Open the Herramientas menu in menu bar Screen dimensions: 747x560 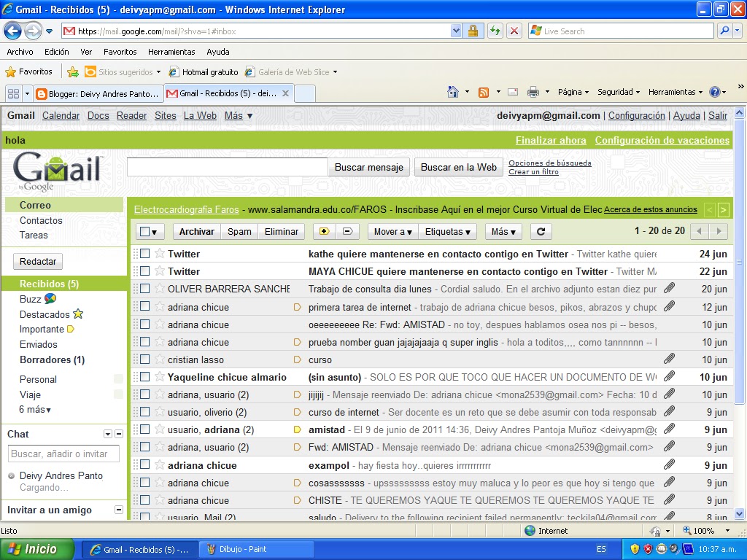pyautogui.click(x=171, y=52)
